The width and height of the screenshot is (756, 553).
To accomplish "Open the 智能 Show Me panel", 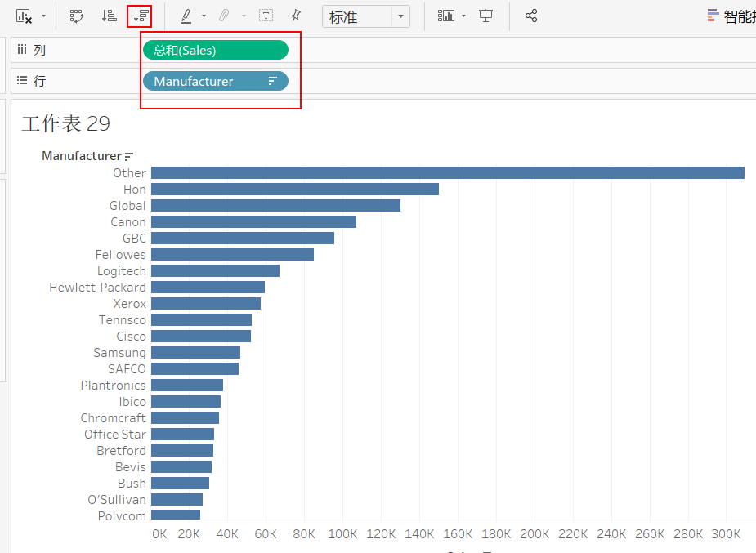I will 731,16.
